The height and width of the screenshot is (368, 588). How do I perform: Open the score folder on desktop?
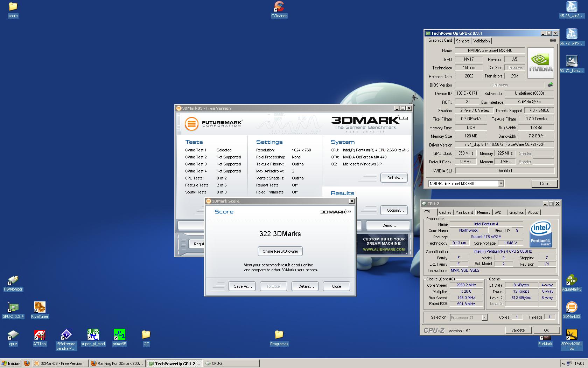13,10
